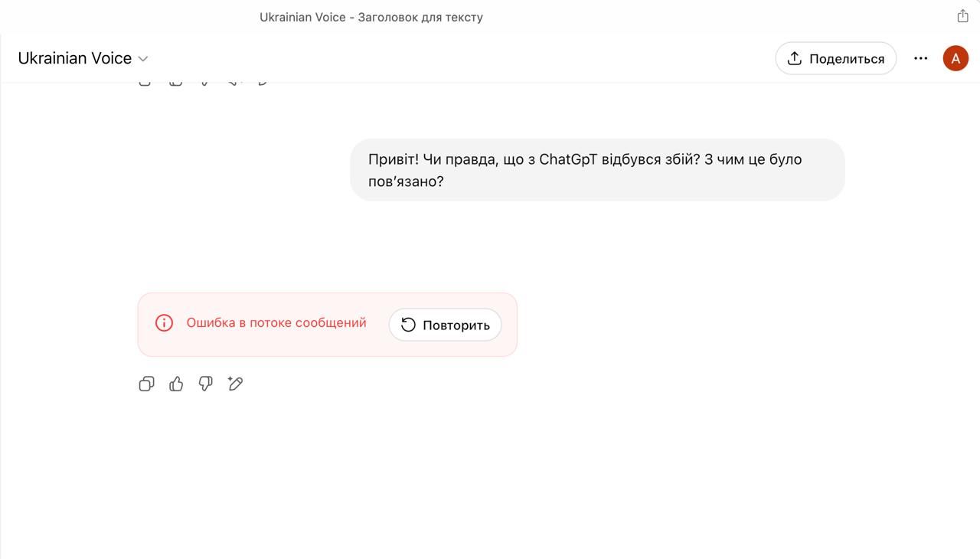Select the title bar chat name label
Image resolution: width=980 pixels, height=559 pixels.
pos(371,16)
